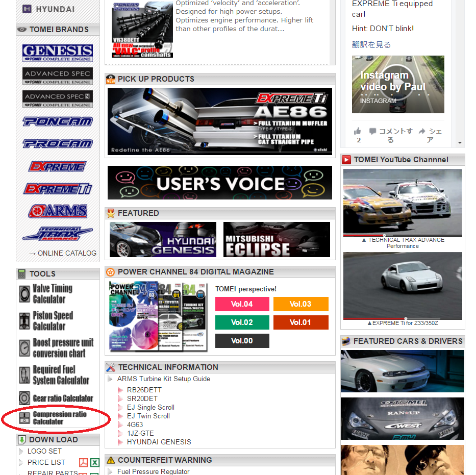The image size is (476, 475).
Task: Open the Power Channel 84 magazine covers
Action: 158,316
